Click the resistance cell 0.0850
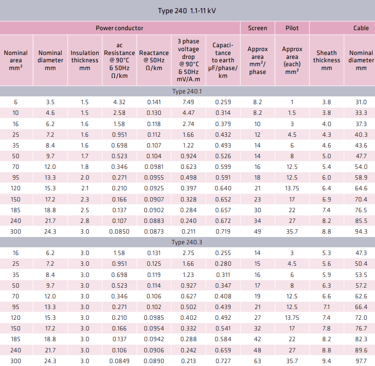 [x=119, y=231]
